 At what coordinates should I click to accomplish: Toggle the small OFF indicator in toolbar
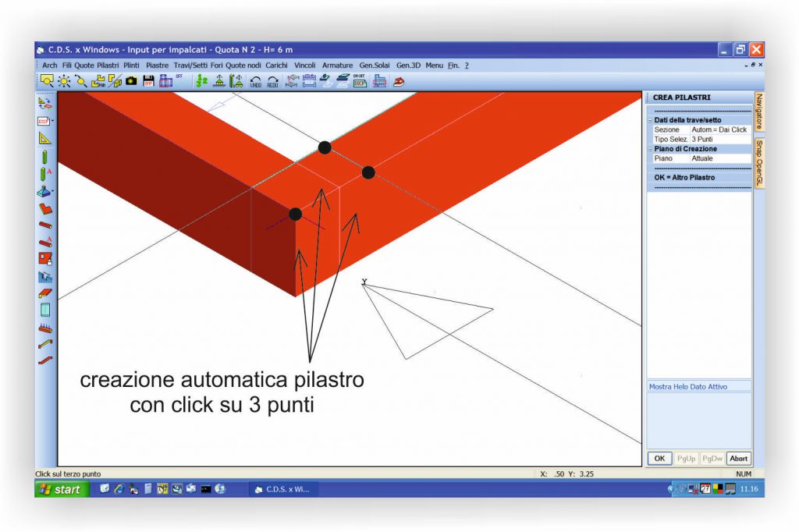(179, 76)
